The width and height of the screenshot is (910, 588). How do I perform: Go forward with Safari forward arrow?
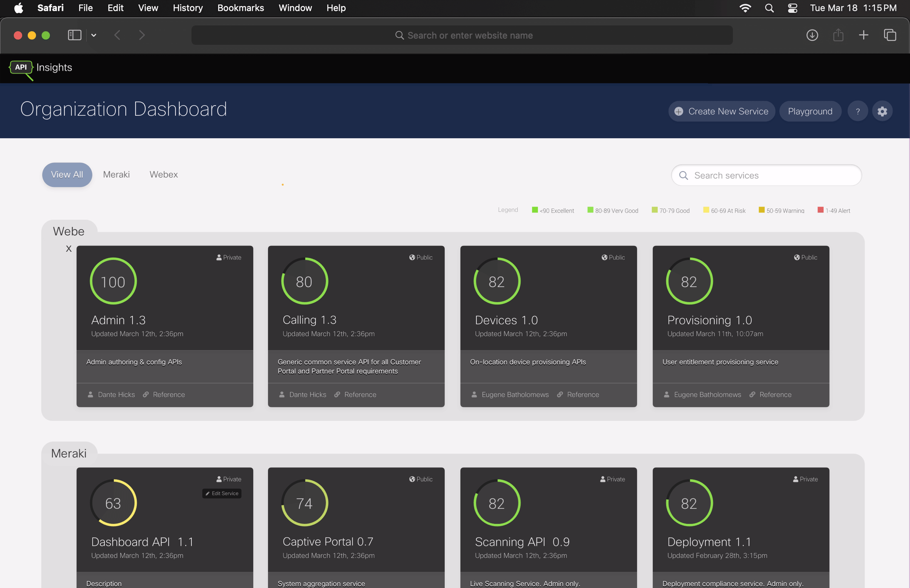142,35
